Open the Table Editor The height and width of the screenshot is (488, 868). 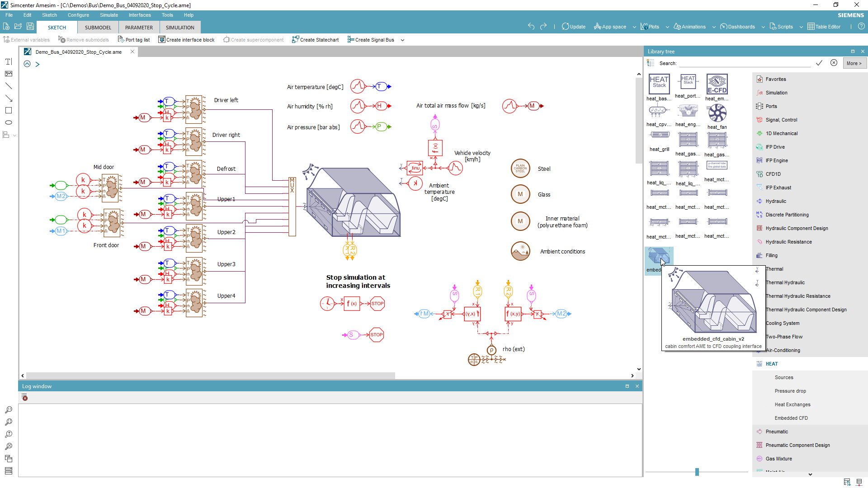point(824,27)
